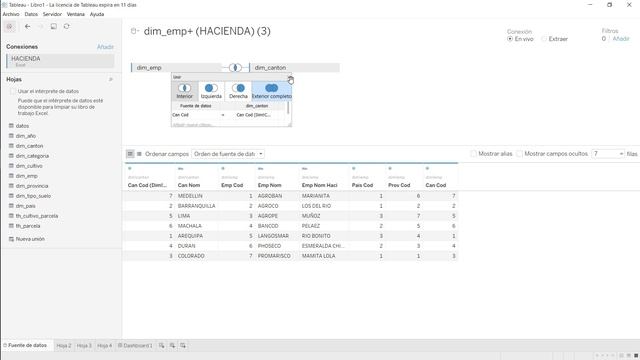Open join settings via the circles between tables
The height and width of the screenshot is (360, 640).
coord(235,68)
